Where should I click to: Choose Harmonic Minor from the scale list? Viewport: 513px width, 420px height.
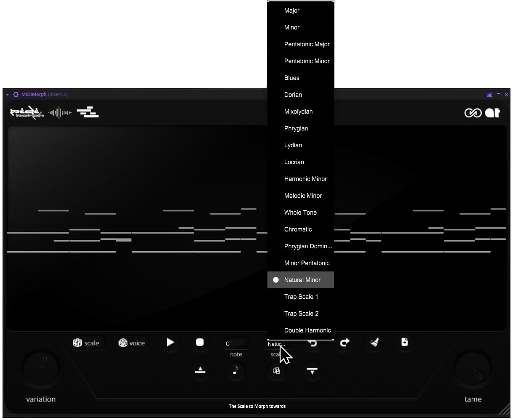coord(305,179)
